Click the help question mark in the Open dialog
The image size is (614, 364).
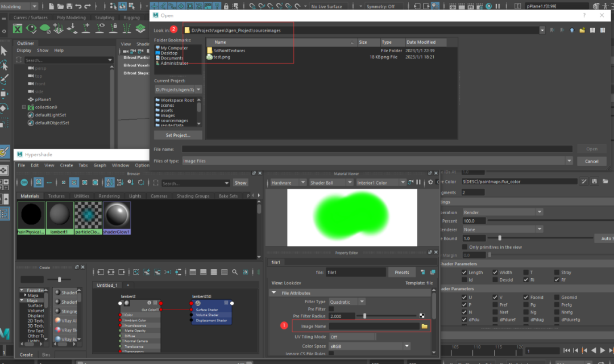(584, 15)
